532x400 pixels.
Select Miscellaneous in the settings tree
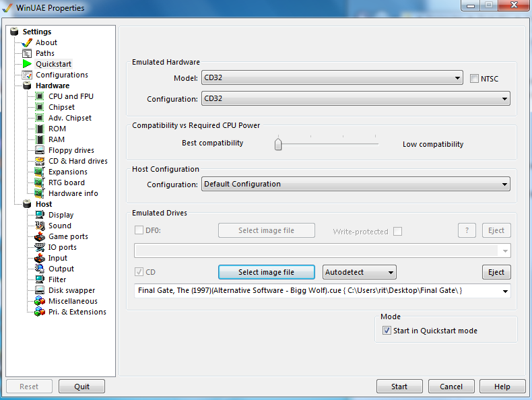click(x=73, y=301)
